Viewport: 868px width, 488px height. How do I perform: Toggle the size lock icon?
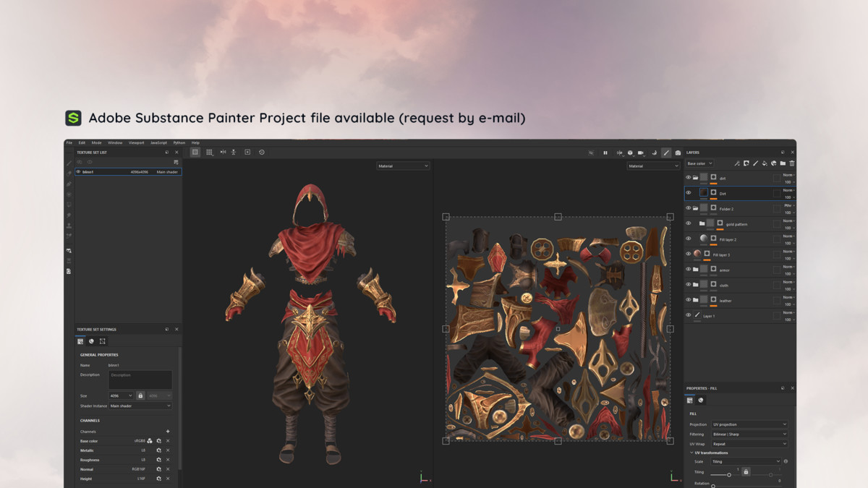point(140,395)
